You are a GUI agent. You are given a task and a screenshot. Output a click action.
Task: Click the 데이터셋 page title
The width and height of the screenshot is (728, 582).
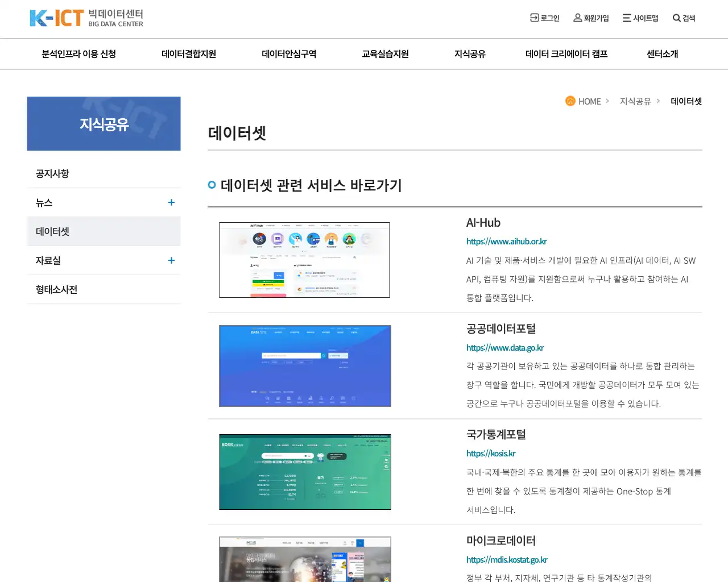coord(237,133)
